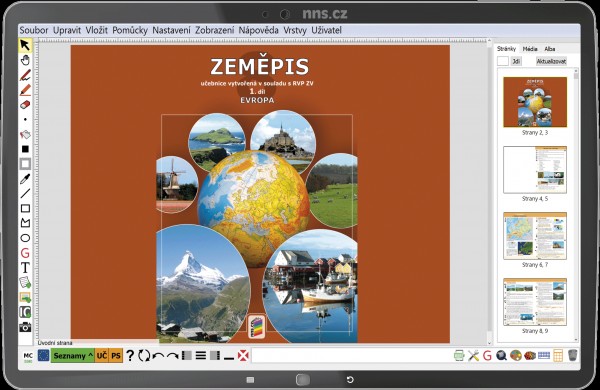600x390 pixels.
Task: Select the rectangle shape tool
Action: 25,209
